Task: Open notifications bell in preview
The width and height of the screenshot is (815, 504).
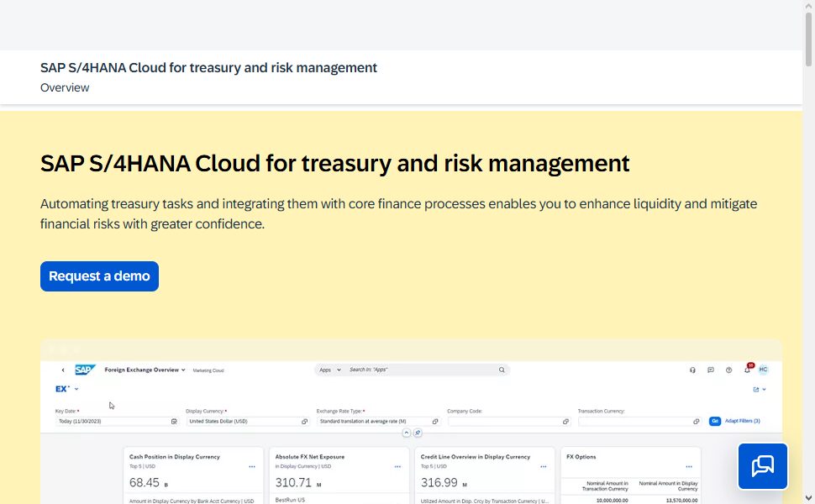Action: 747,370
